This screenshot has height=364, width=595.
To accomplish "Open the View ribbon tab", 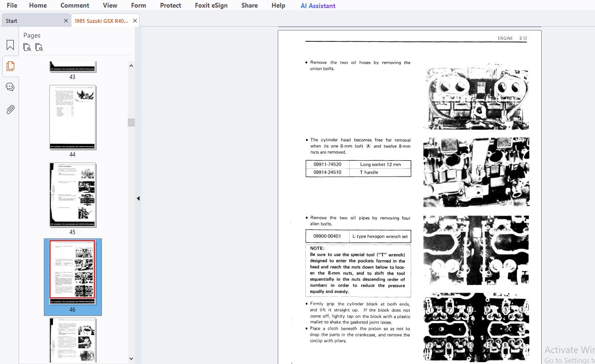I will coord(110,5).
